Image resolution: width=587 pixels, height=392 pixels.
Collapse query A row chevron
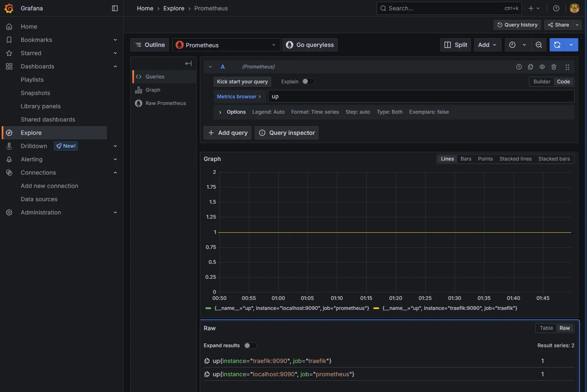click(x=210, y=67)
